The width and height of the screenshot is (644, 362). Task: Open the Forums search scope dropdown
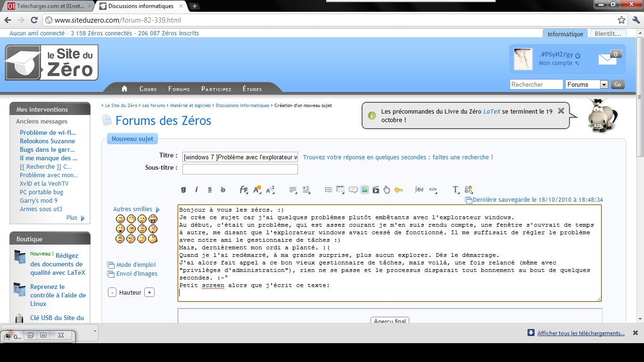(x=586, y=84)
